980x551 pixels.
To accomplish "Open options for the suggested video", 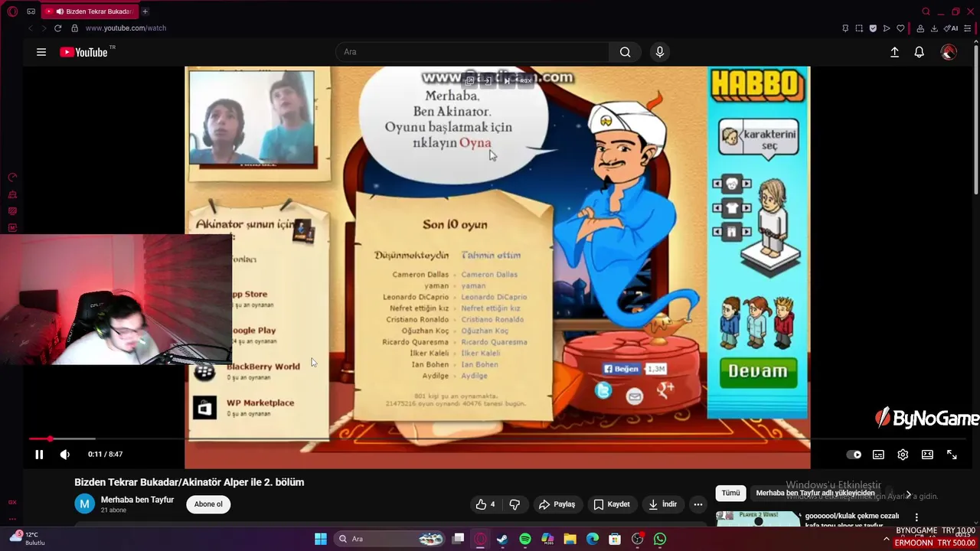I will [916, 517].
